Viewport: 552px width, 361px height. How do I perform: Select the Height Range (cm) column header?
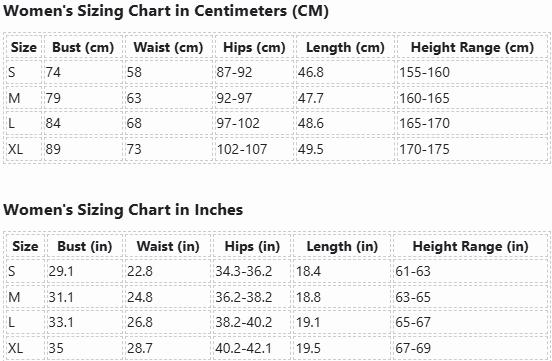pos(472,47)
